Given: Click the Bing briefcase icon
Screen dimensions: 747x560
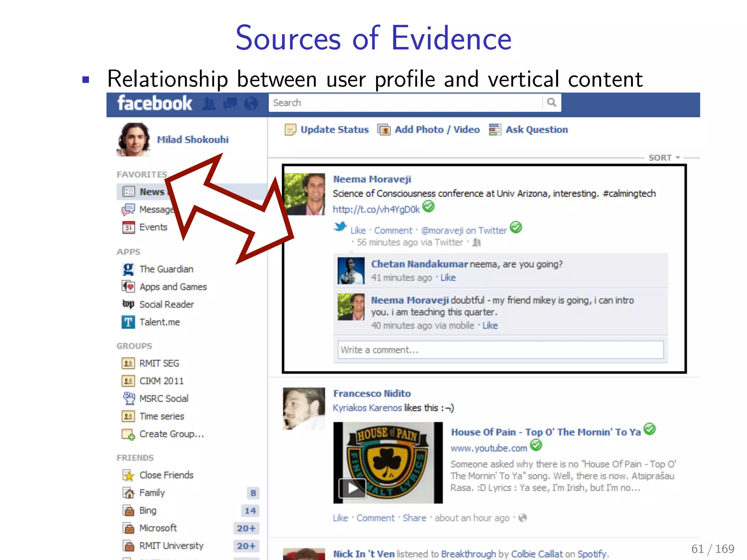Looking at the screenshot, I should click(x=128, y=511).
